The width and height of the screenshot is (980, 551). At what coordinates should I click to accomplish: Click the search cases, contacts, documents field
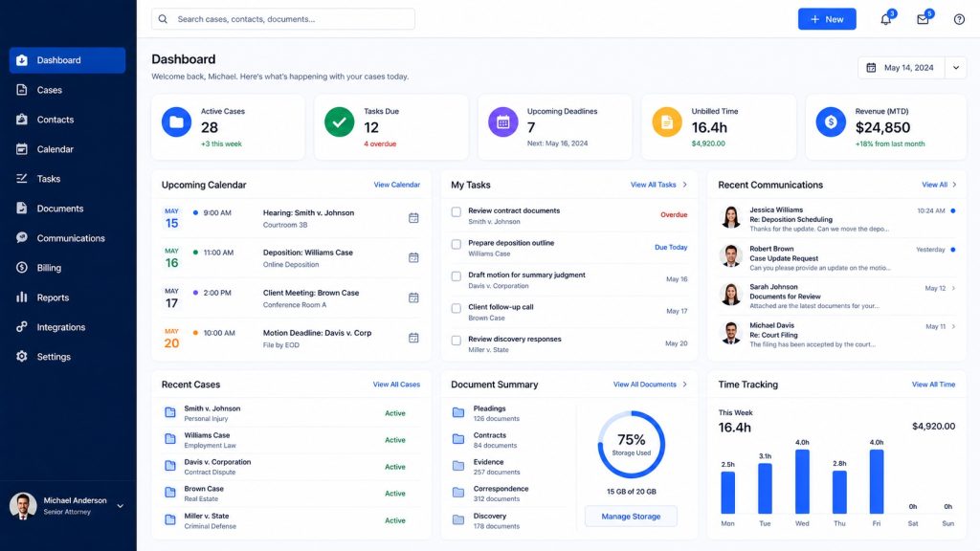pyautogui.click(x=283, y=19)
